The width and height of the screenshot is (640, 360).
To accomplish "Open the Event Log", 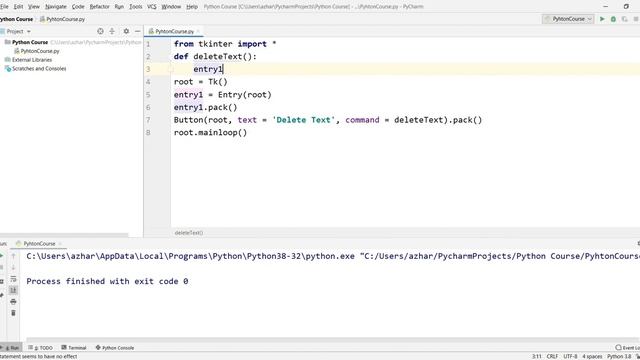I will pos(628,348).
